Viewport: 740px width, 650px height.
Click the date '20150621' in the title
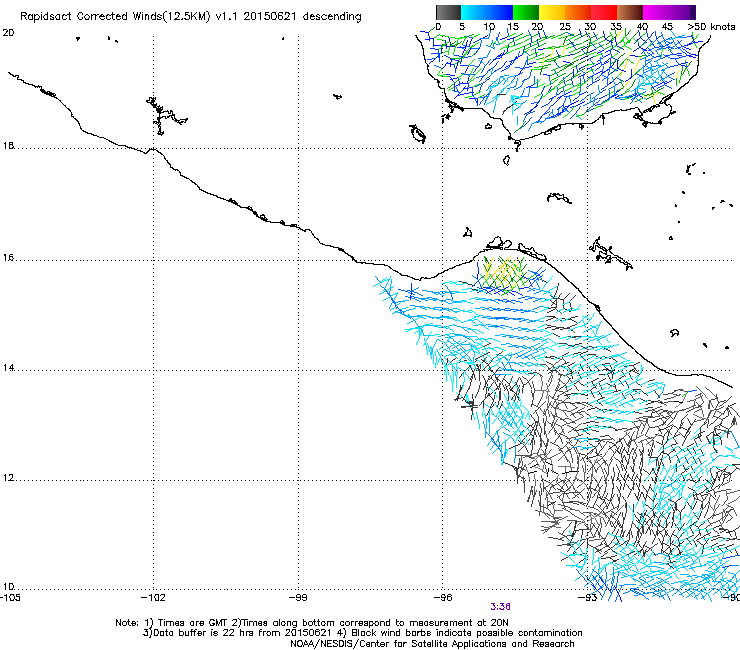[270, 16]
